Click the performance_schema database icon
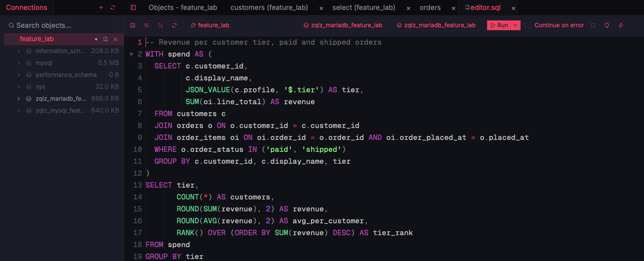644x261 pixels. click(29, 75)
